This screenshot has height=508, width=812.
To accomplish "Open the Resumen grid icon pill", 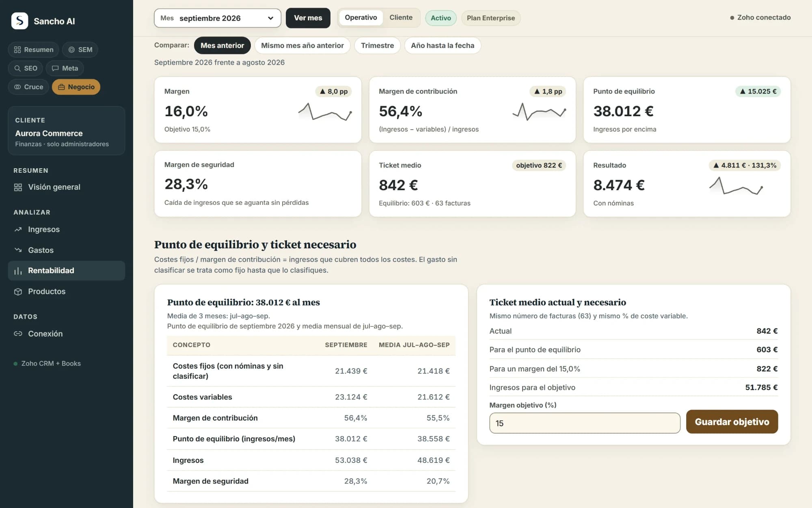I will (x=34, y=50).
